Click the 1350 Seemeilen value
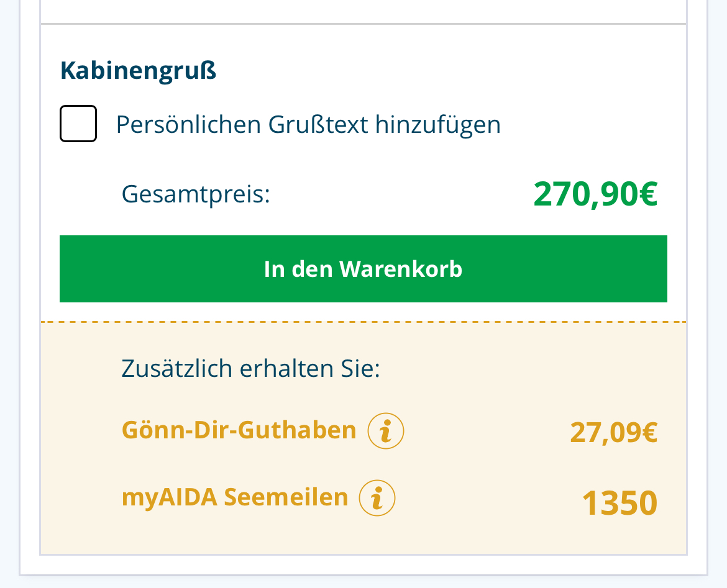727x588 pixels. pyautogui.click(x=619, y=503)
